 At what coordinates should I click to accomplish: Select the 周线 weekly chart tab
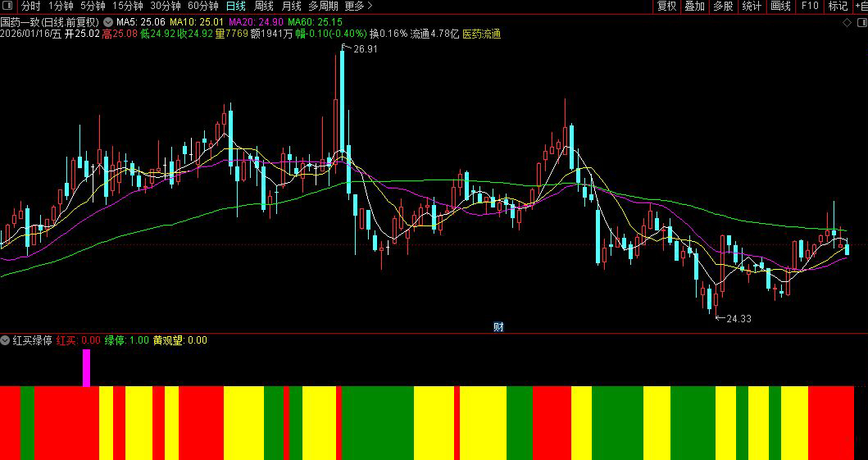[263, 7]
